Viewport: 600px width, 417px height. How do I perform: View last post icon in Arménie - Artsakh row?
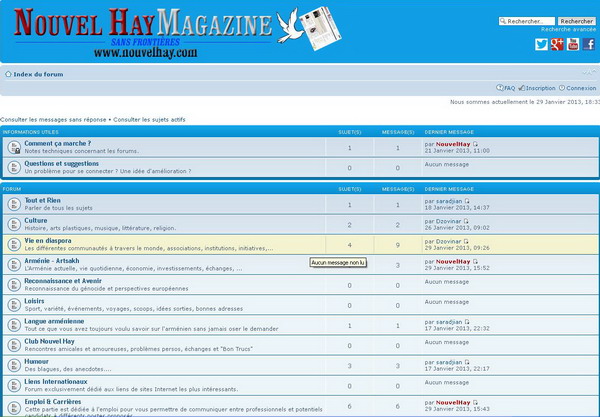475,262
